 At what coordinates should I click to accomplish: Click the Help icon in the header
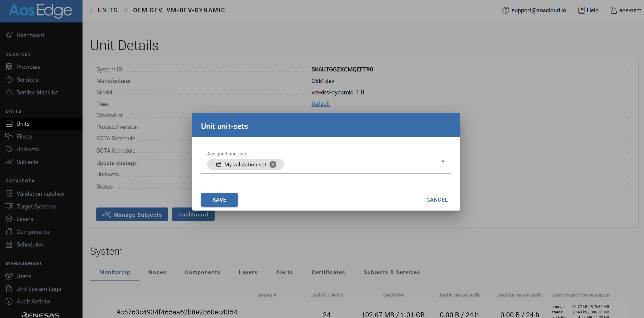pyautogui.click(x=581, y=10)
